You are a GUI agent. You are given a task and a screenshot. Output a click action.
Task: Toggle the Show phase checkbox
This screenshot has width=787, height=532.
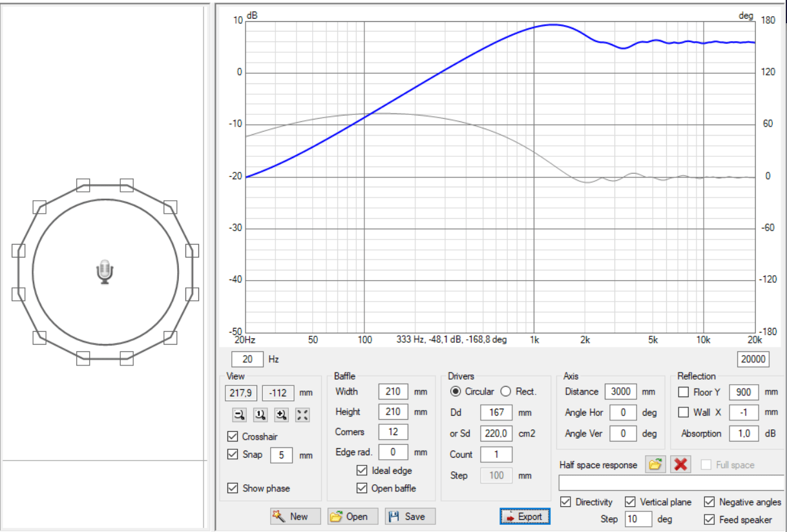click(x=233, y=488)
